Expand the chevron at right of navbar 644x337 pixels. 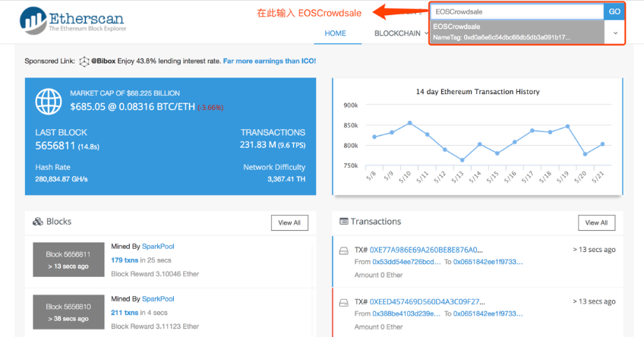615,33
